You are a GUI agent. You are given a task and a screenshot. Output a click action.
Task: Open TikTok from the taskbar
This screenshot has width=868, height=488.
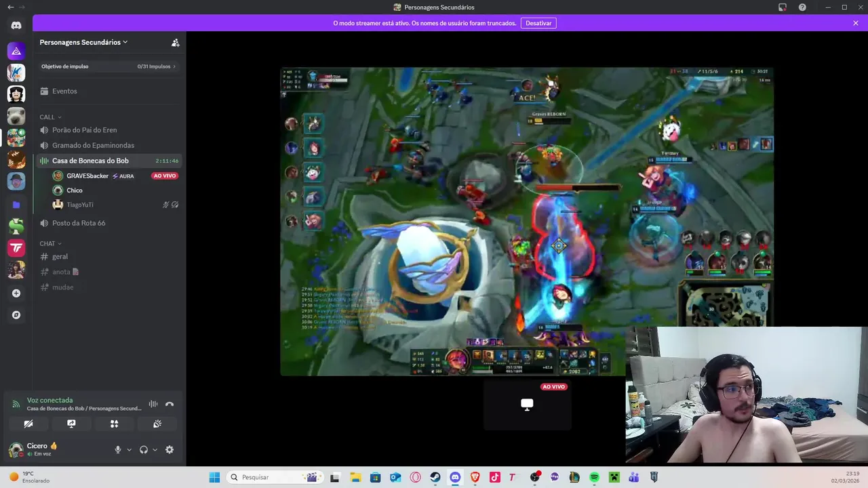pos(495,477)
